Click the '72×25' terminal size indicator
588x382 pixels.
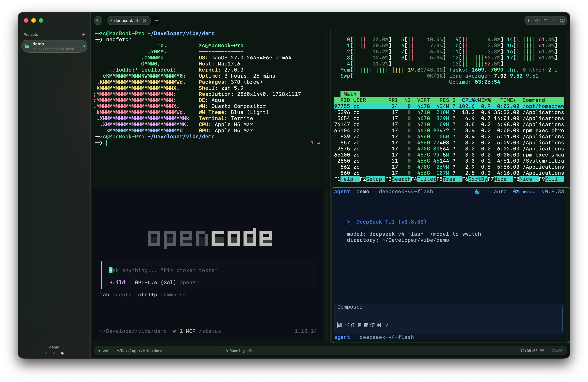point(557,351)
